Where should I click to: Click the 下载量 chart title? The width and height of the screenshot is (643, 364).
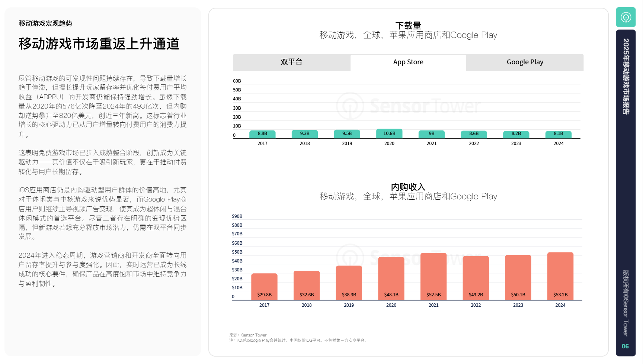[408, 26]
